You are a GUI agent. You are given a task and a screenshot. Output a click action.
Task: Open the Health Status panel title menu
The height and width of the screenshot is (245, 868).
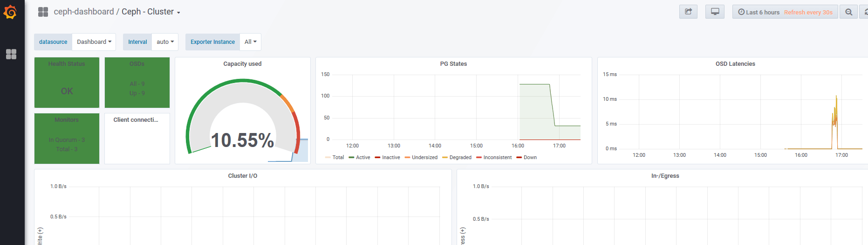click(67, 64)
